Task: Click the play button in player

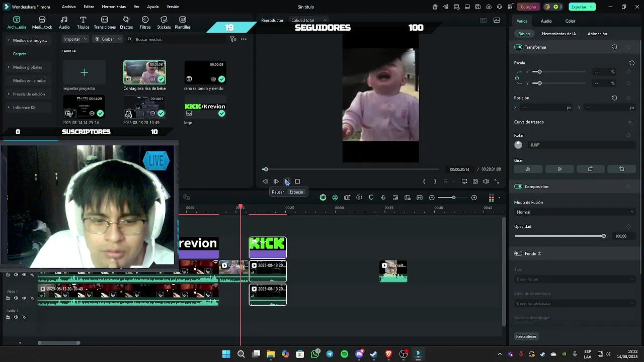Action: tap(276, 182)
